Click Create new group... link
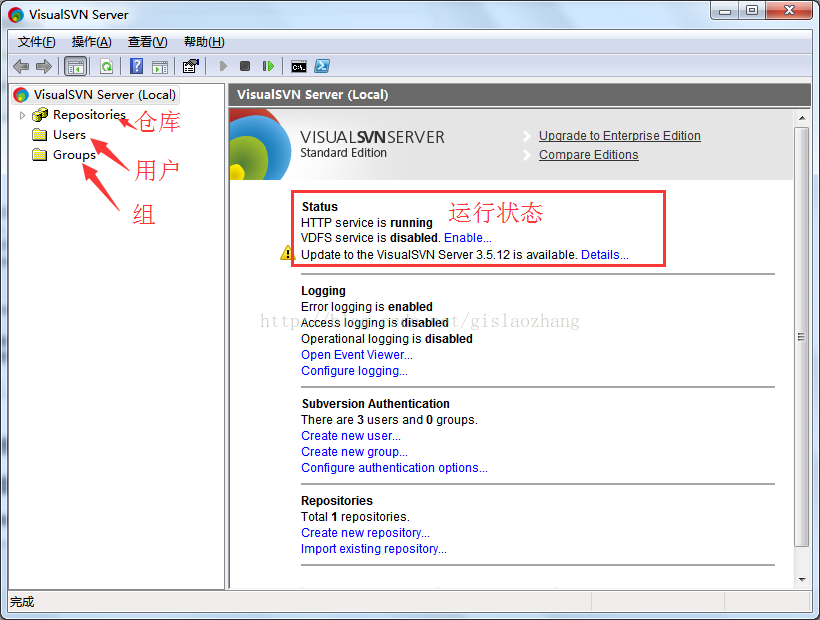The image size is (820, 620). point(354,452)
